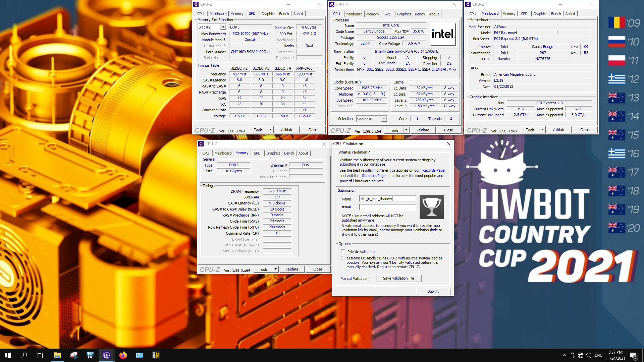Open taskbar Search magnifier
644x362 pixels.
(24, 355)
